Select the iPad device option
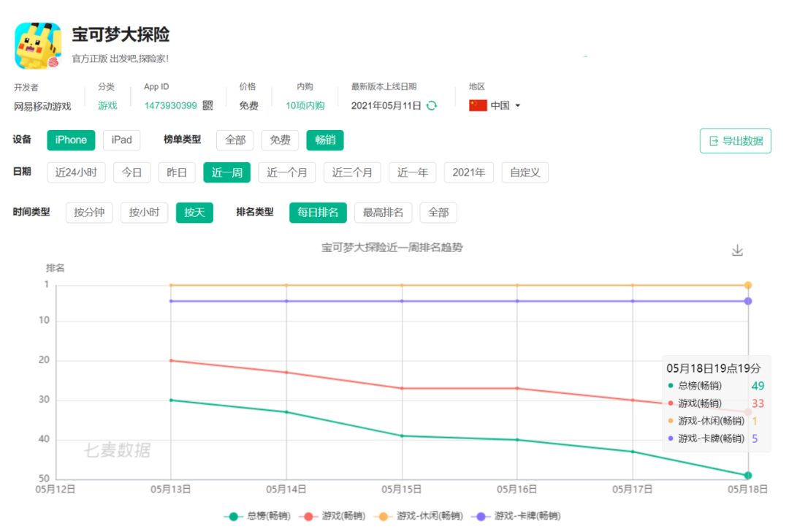789x532 pixels. pyautogui.click(x=122, y=140)
